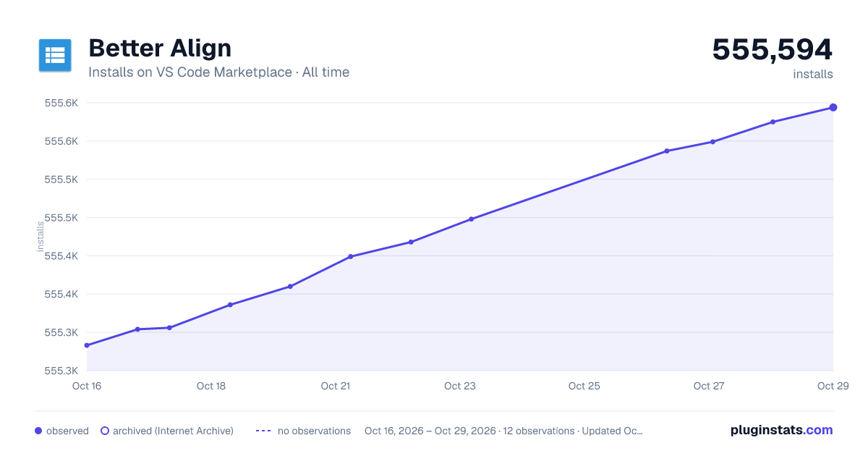Image resolution: width=868 pixels, height=456 pixels.
Task: Click the observed legend dot
Action: (38, 431)
